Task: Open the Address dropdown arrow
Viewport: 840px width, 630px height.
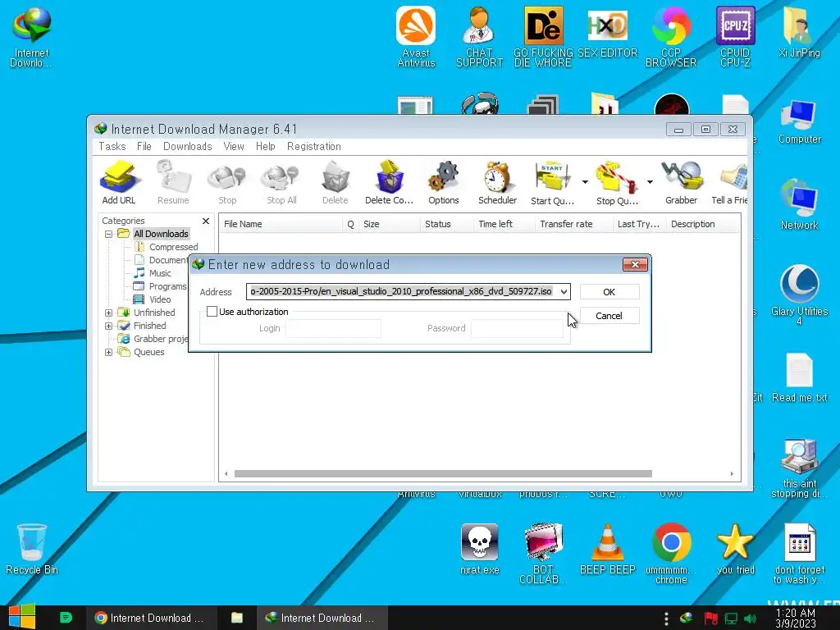Action: click(x=564, y=291)
